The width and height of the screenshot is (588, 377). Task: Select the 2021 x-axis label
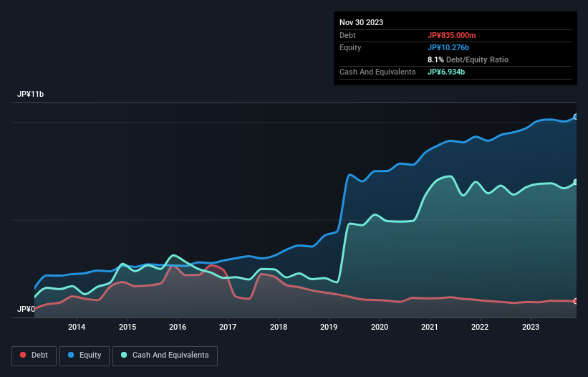[430, 327]
